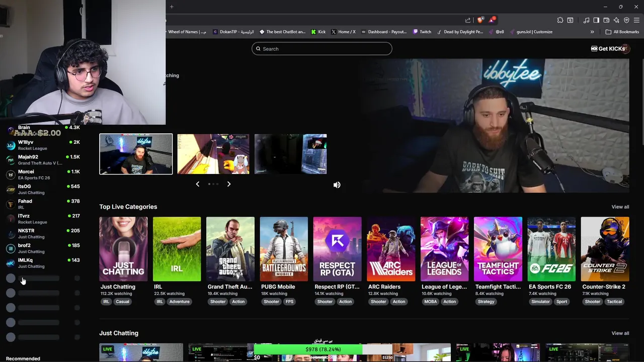Open the Counter-Strike 2 category card

[605, 249]
